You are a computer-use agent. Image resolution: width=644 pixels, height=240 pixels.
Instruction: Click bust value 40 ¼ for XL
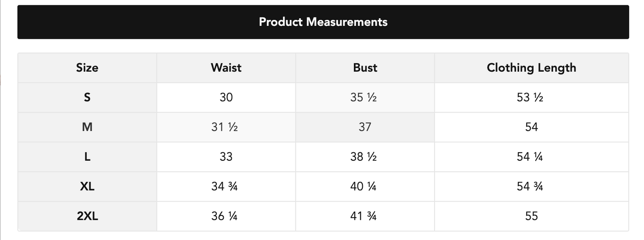[363, 187]
